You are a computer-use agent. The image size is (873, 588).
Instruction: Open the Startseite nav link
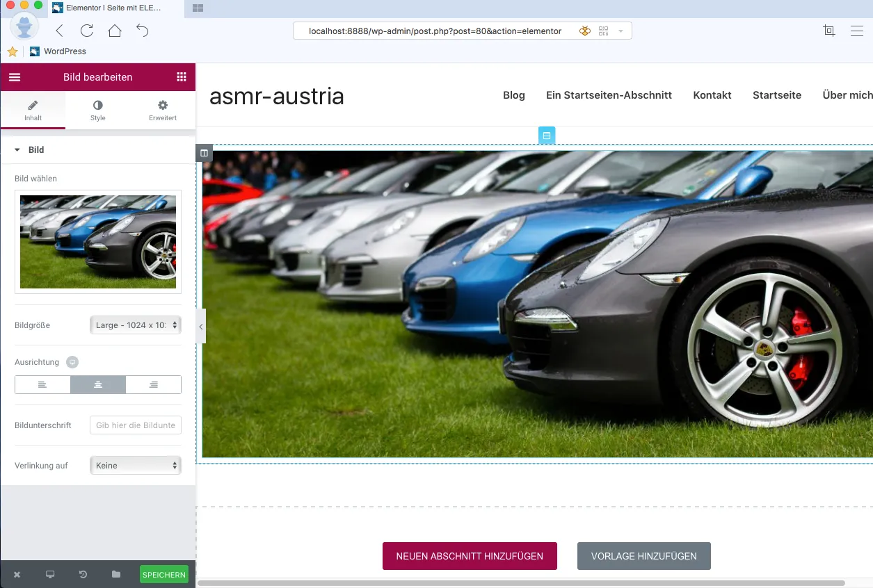pyautogui.click(x=777, y=95)
